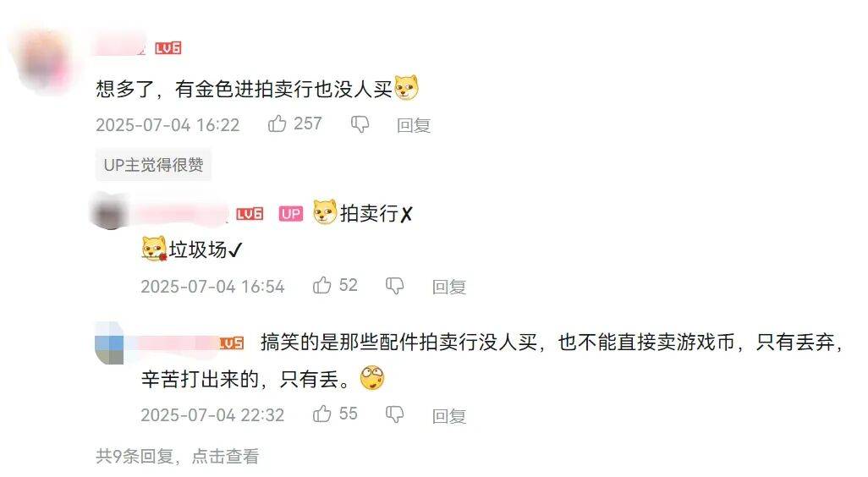The image size is (868, 477).
Task: Like the reply with 55 likes
Action: [x=322, y=414]
